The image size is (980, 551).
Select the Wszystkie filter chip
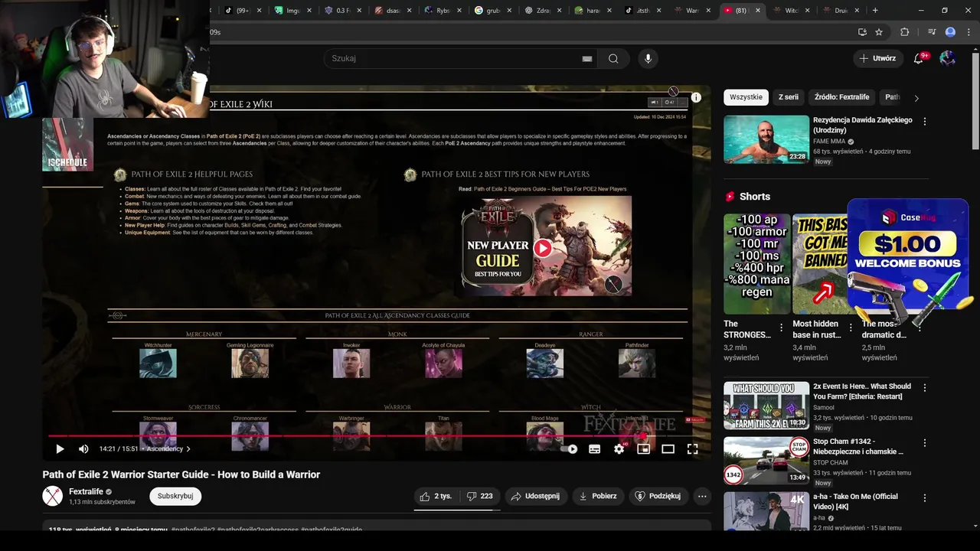pyautogui.click(x=746, y=97)
